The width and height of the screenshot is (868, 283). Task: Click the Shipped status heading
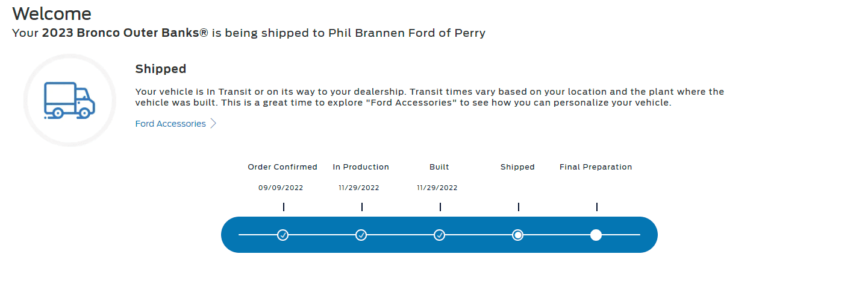pyautogui.click(x=161, y=69)
